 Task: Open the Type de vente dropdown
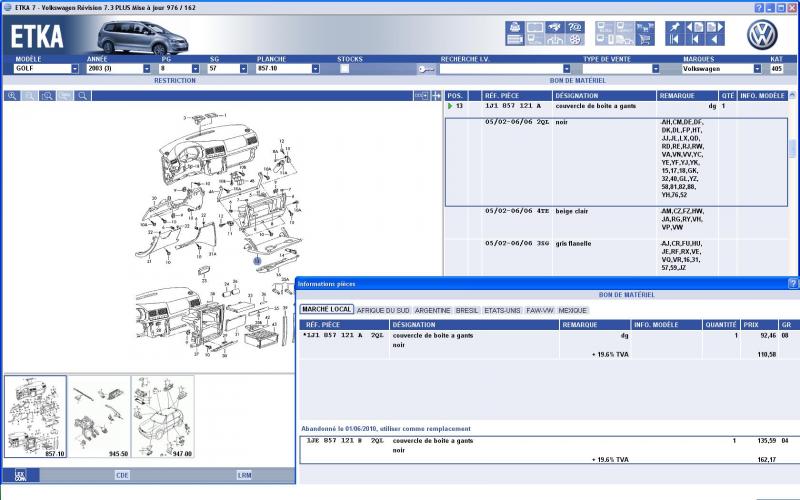(x=656, y=69)
